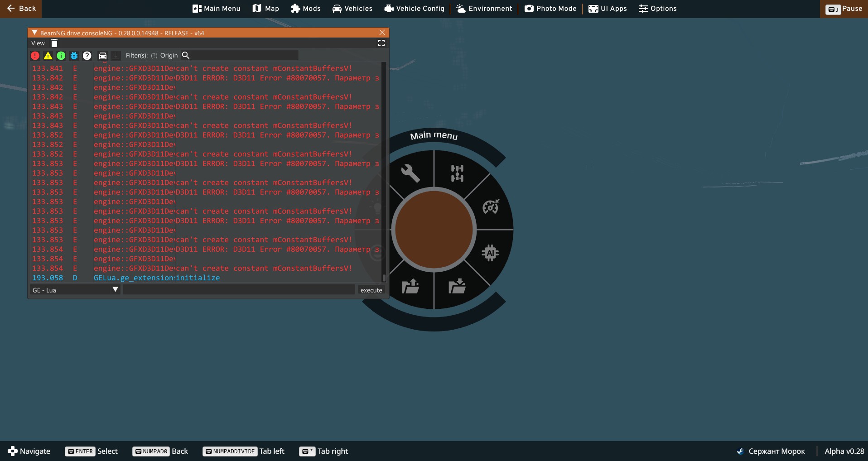Click the filter help (?) marker
This screenshot has height=461, width=868.
pos(154,55)
